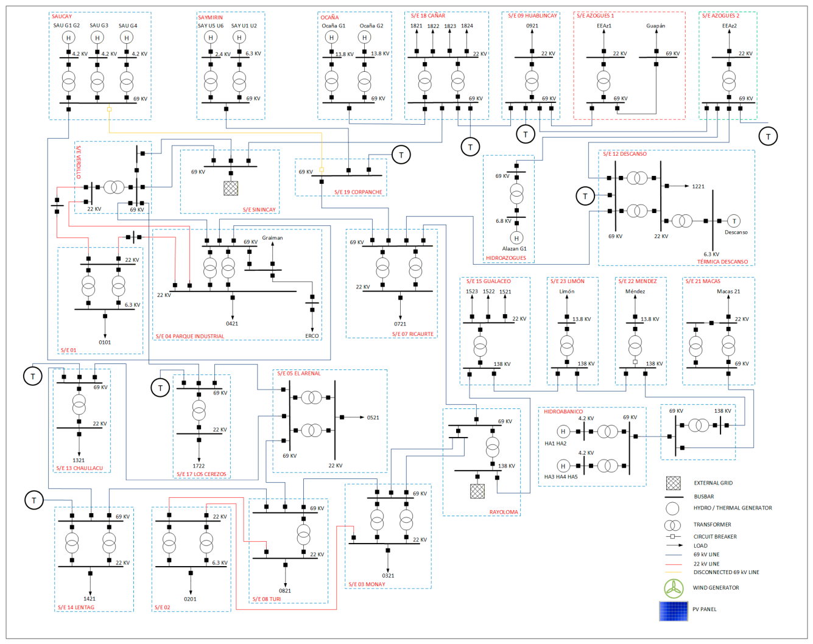Click the S/E 18 CAÑAR label
Screen dimensions: 813x644
coord(428,16)
